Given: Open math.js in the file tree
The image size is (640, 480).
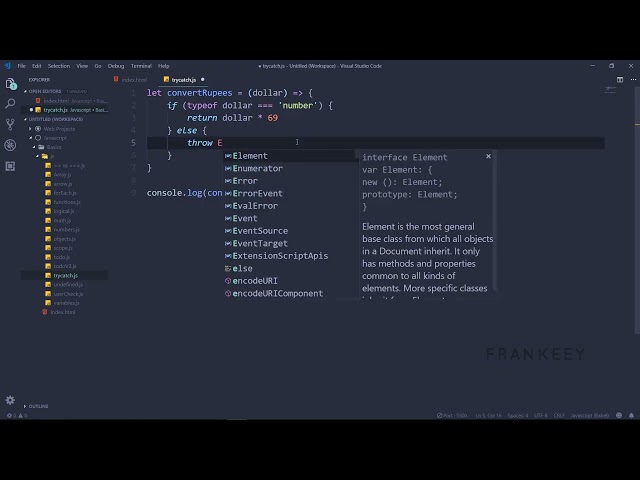Looking at the screenshot, I should coord(62,220).
